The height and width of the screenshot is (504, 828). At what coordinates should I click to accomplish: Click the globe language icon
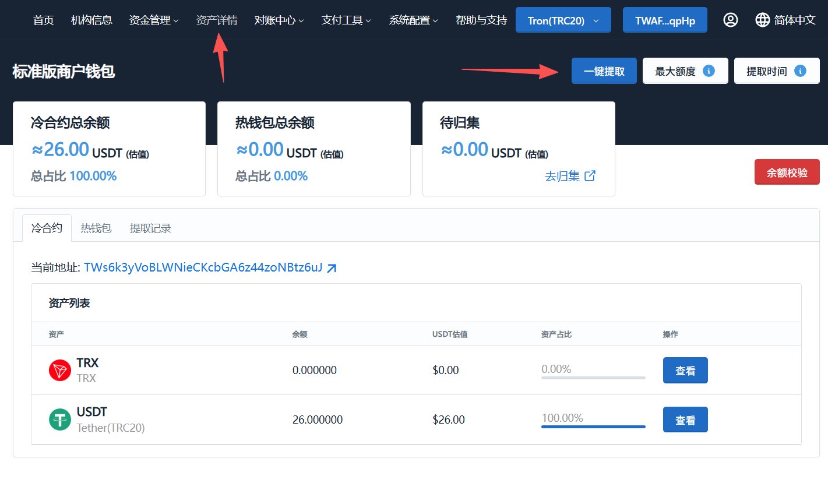(x=762, y=19)
